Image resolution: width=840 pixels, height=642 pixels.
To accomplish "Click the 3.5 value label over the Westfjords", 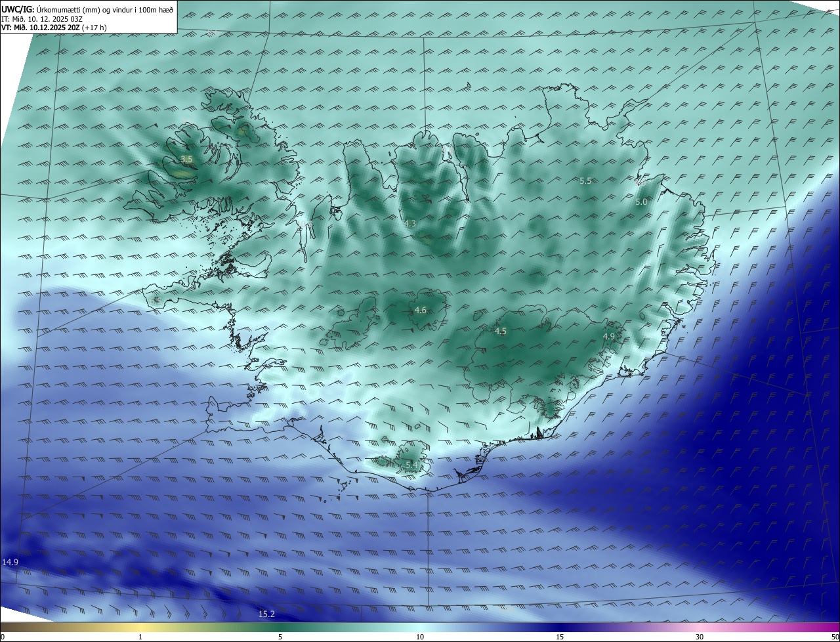I will [x=187, y=160].
